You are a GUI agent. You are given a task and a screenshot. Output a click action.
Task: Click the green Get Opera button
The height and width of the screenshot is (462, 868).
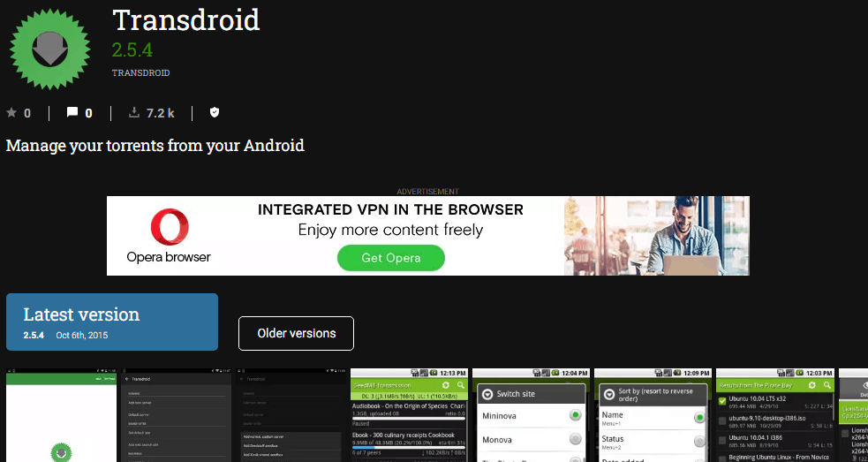(391, 258)
